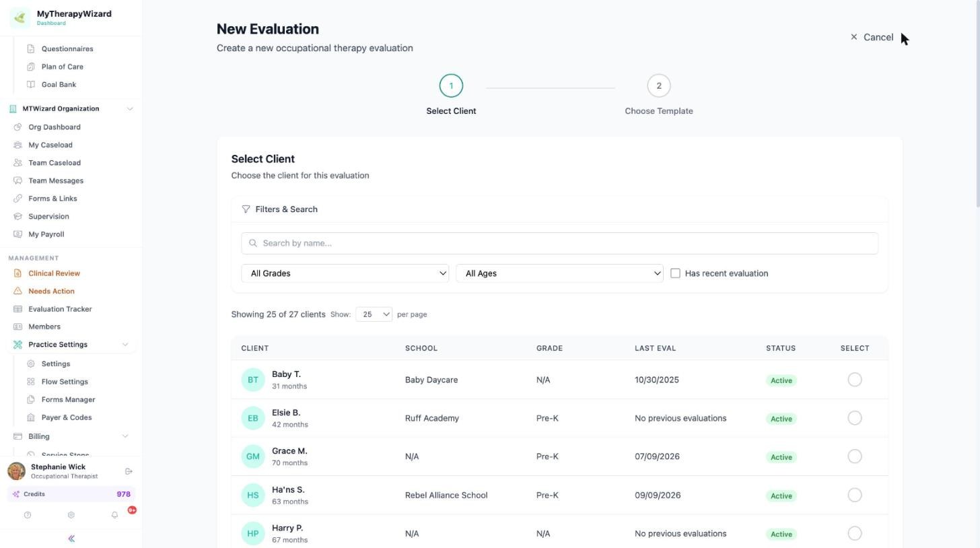
Task: Click the MTWizard Organization building icon
Action: [x=13, y=109]
